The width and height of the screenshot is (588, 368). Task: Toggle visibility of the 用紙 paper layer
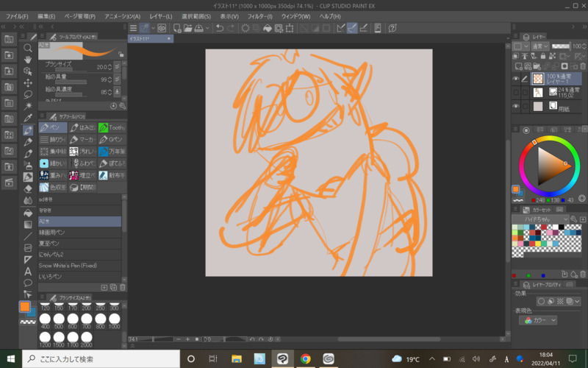pyautogui.click(x=516, y=107)
